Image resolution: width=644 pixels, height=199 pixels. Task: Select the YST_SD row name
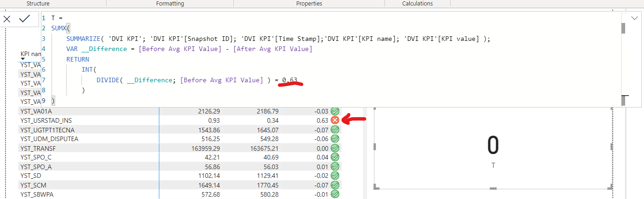click(x=31, y=176)
